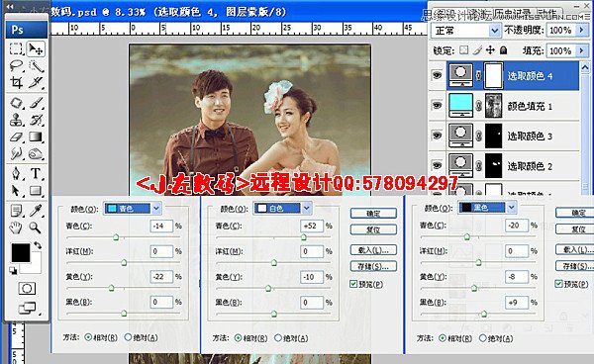Select the Magic Wand tool
Viewport: 594px width, 364px height.
pyautogui.click(x=37, y=66)
